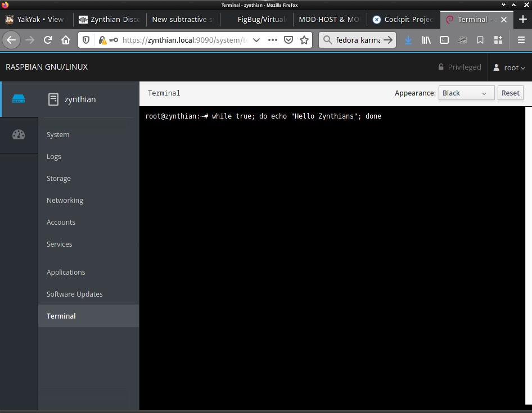This screenshot has width=532, height=413.
Task: Click the Firefox logo in title bar
Action: click(4, 4)
